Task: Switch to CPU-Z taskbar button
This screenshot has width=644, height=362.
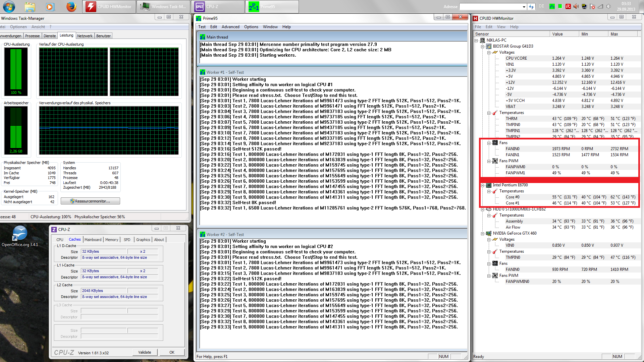Action: (218, 6)
